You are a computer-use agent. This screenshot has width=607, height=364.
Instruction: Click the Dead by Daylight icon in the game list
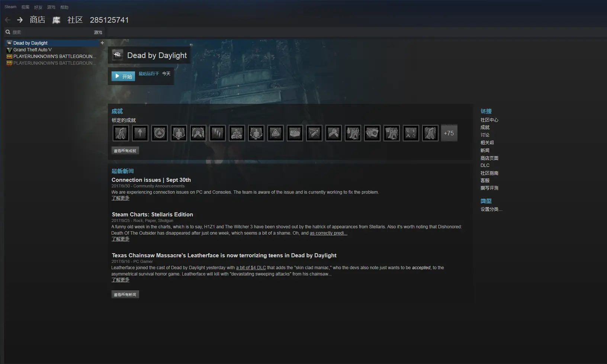point(9,43)
